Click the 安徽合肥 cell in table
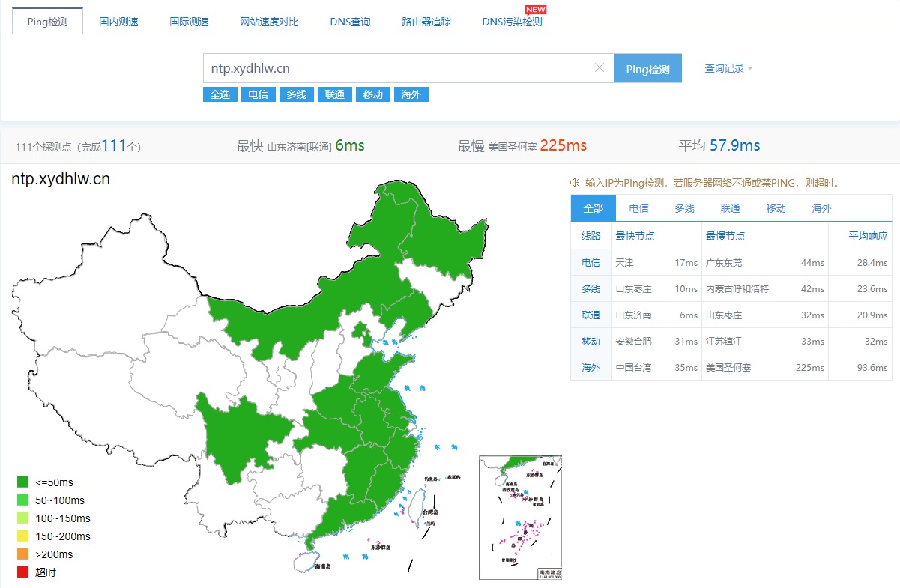 [x=634, y=342]
